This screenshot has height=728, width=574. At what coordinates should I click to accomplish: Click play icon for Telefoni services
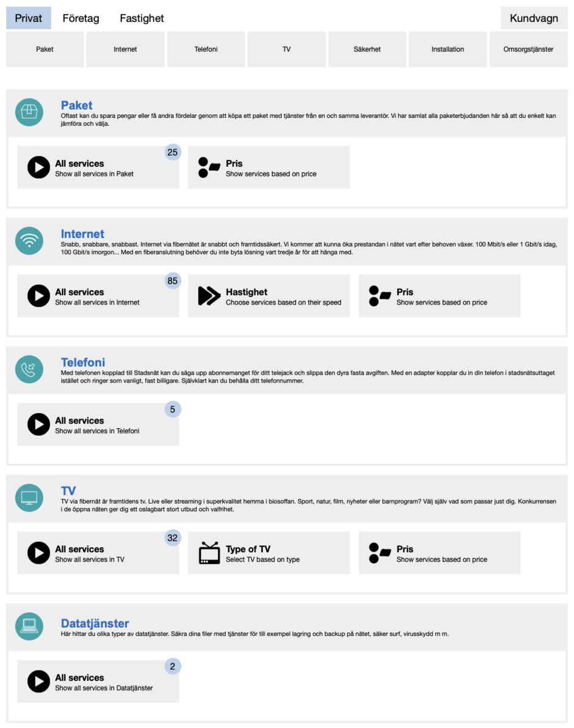(x=38, y=425)
